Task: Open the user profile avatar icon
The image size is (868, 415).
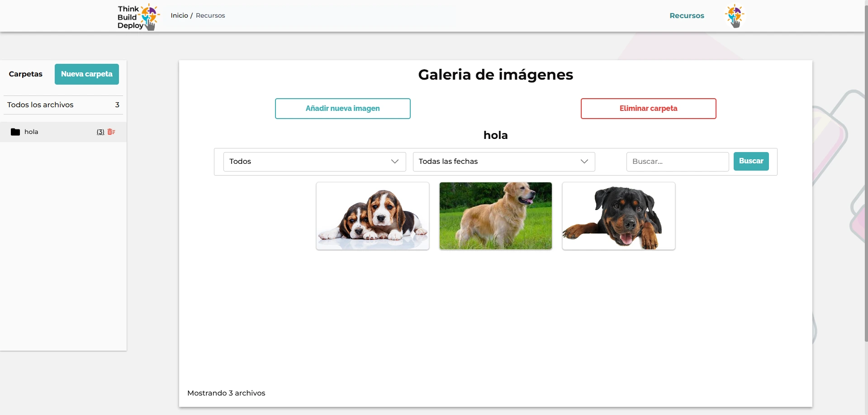Action: click(x=735, y=16)
